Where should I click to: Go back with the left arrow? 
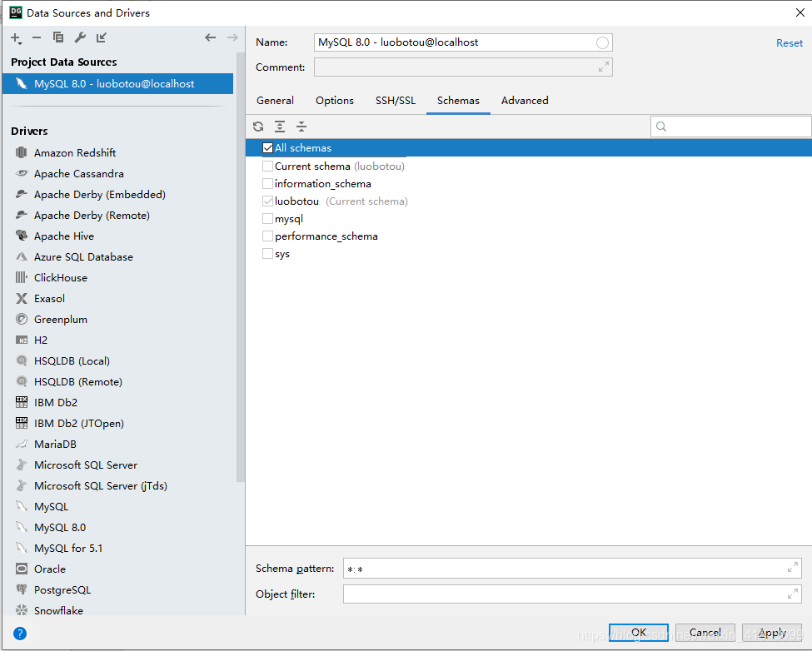[x=210, y=37]
